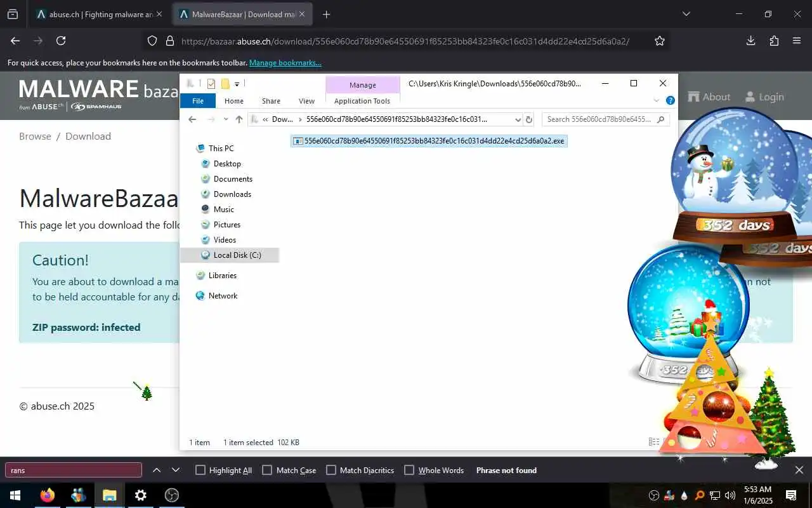Click the Explorer search box
This screenshot has height=508, width=812.
pyautogui.click(x=606, y=119)
